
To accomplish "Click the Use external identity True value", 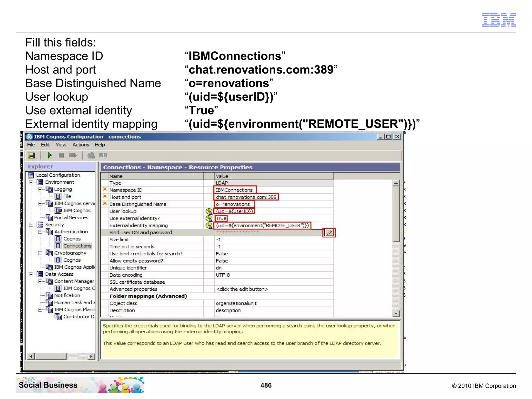I will pyautogui.click(x=221, y=218).
